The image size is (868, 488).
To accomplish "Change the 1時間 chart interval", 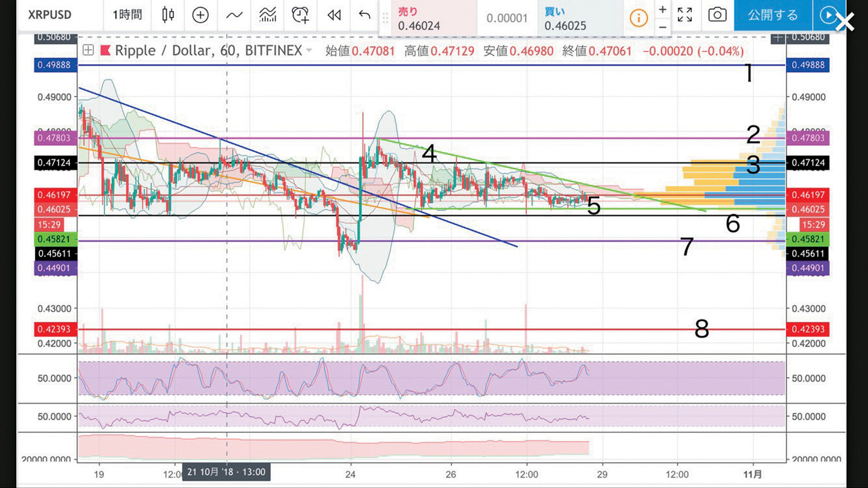I will pyautogui.click(x=127, y=15).
